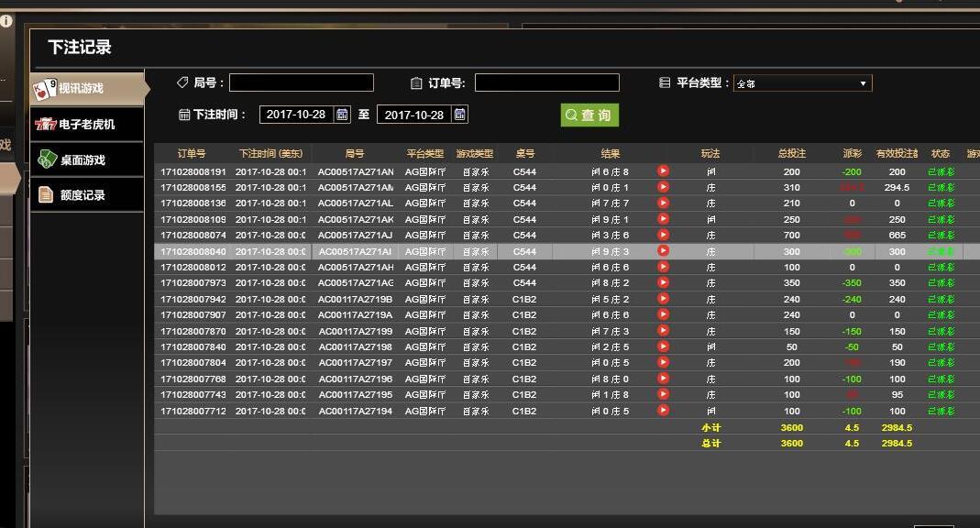Play replay for order 171028008074

tap(663, 235)
